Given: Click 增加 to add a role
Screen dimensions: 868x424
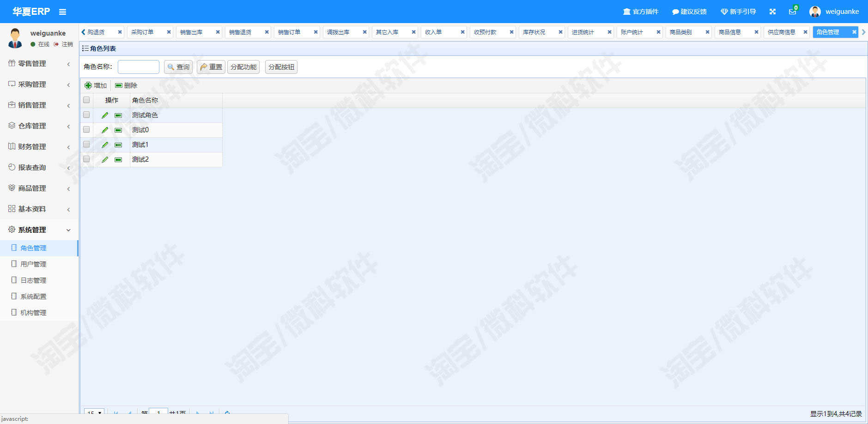Looking at the screenshot, I should point(96,85).
